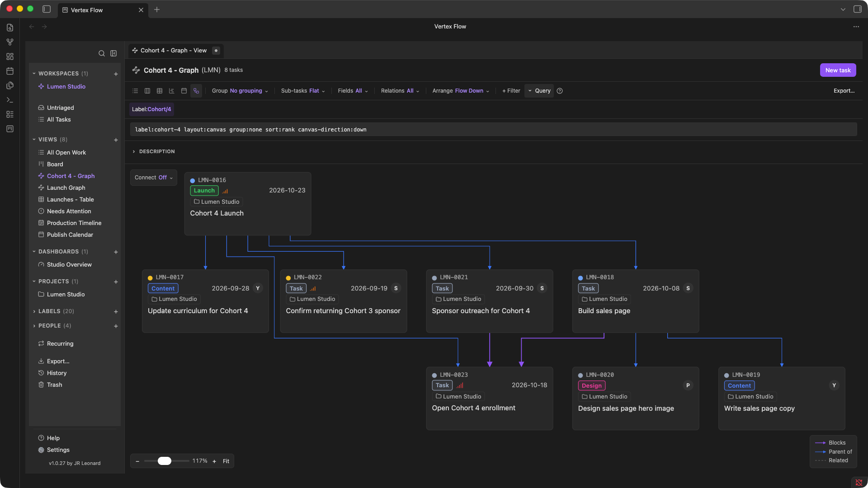Toggle status dot on LMN-0019 card

pos(726,375)
